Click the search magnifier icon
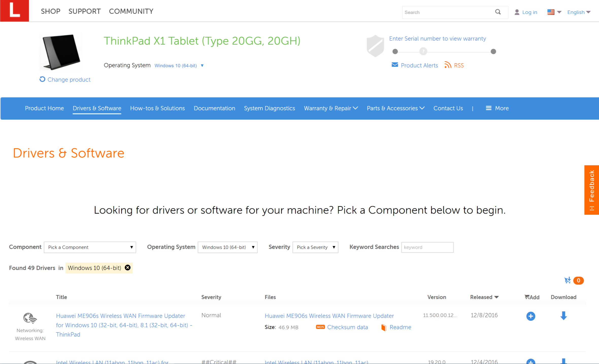Viewport: 599px width, 364px height. point(498,12)
